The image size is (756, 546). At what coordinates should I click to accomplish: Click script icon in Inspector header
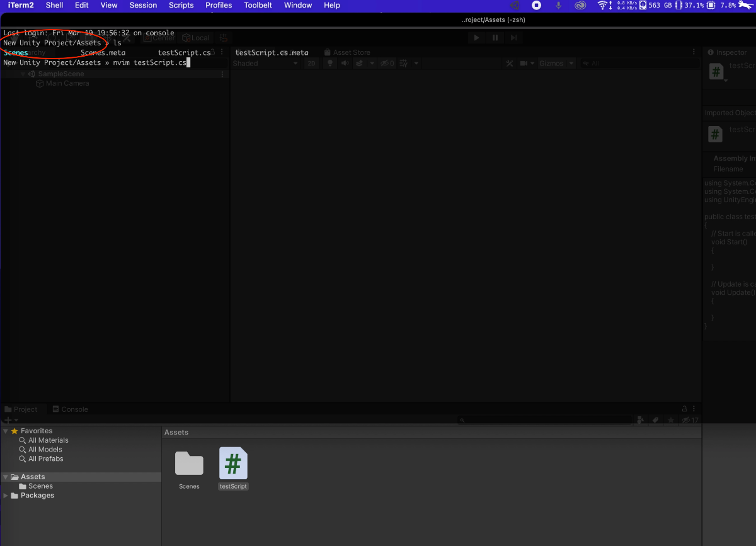(x=716, y=72)
